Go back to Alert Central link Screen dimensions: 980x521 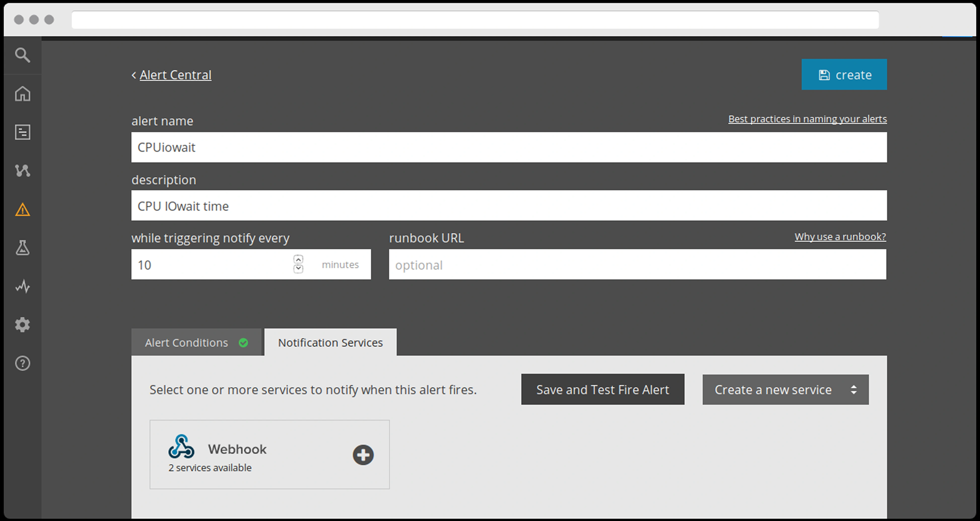click(175, 75)
